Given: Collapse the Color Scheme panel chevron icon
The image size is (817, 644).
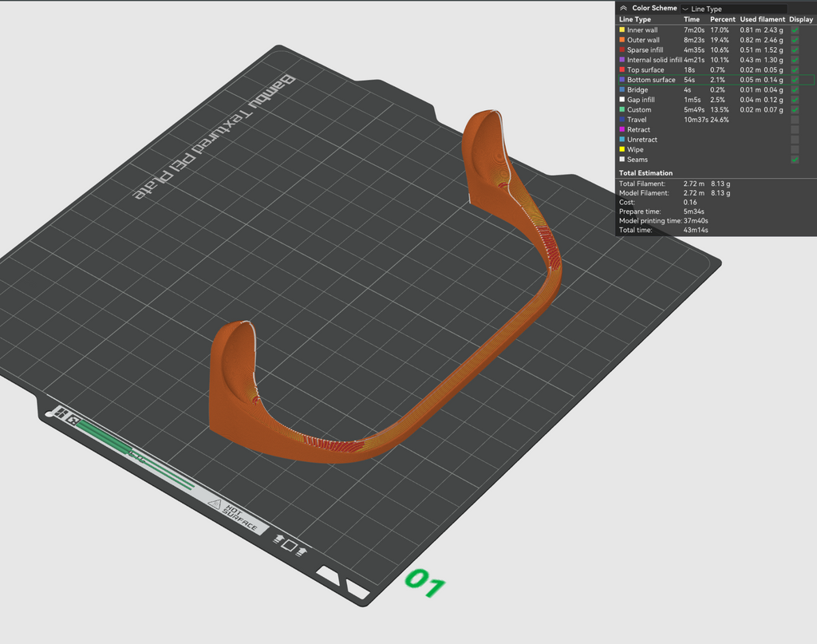Looking at the screenshot, I should pyautogui.click(x=623, y=8).
